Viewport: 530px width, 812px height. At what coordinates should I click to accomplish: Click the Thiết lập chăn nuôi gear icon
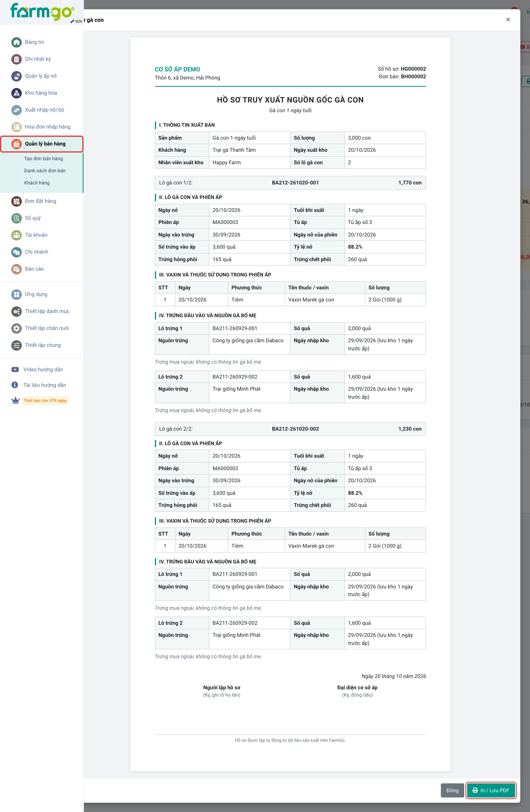[16, 328]
